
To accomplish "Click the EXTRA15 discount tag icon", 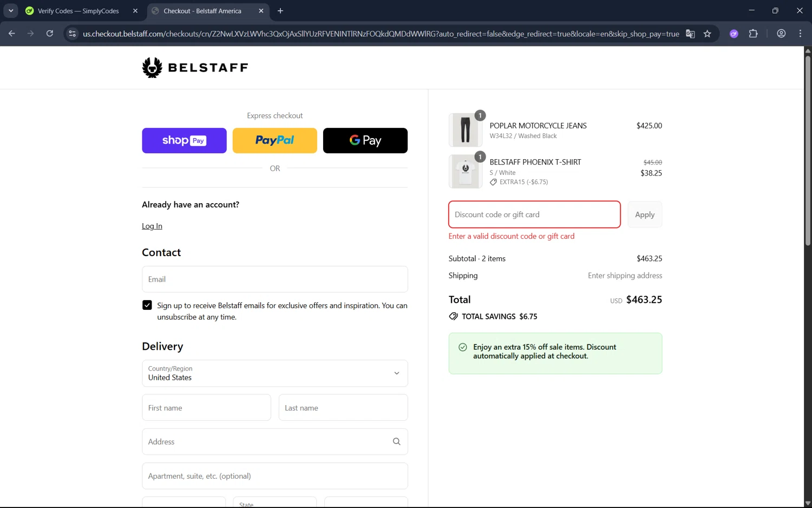I will (493, 182).
